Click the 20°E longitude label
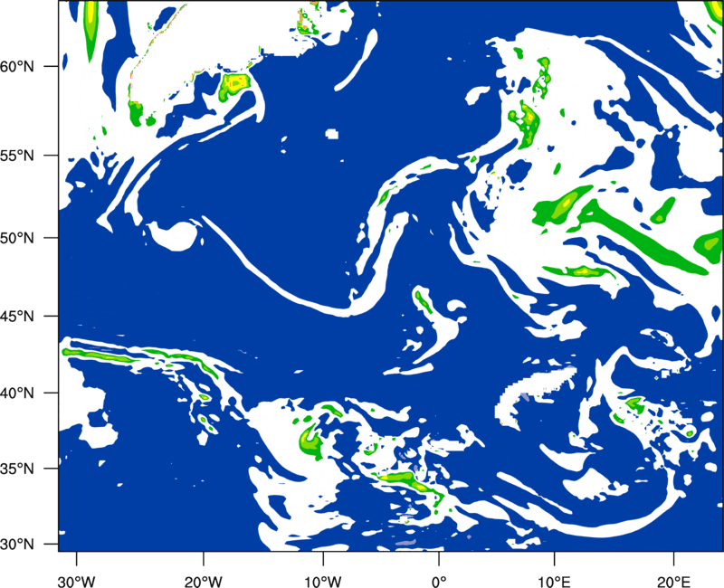The width and height of the screenshot is (724, 588). 673,582
